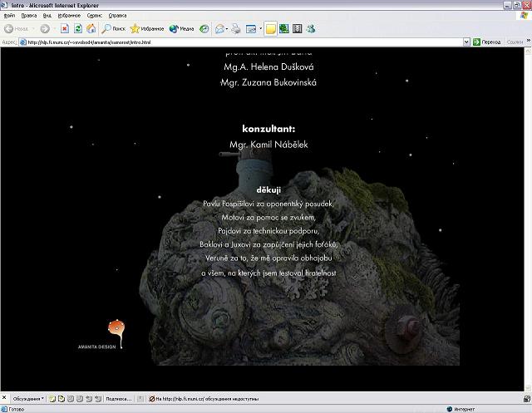Click the Подписка... button
This screenshot has height=413, width=532.
[x=118, y=399]
